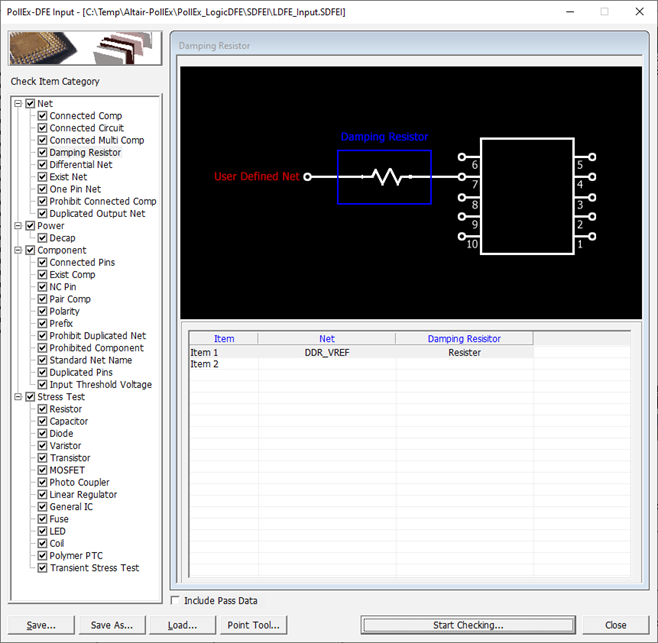The height and width of the screenshot is (643, 658).
Task: Collapse the Stress Test category
Action: [18, 397]
